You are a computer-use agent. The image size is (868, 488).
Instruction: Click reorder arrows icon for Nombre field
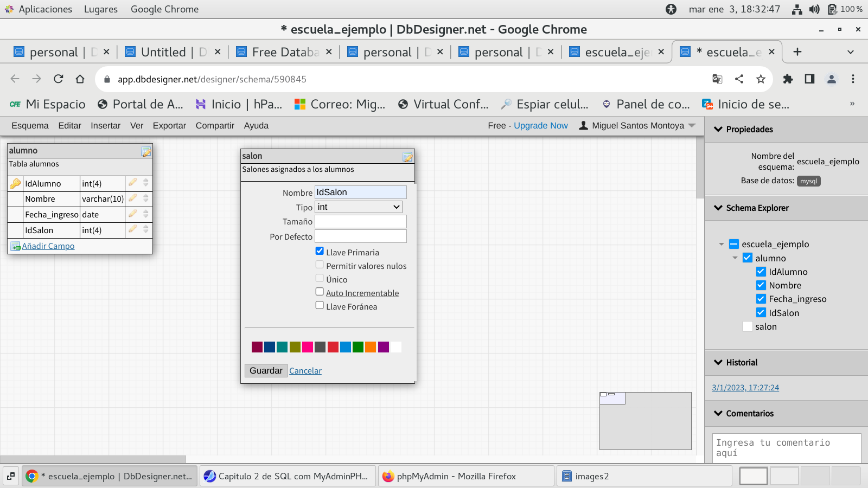click(145, 198)
